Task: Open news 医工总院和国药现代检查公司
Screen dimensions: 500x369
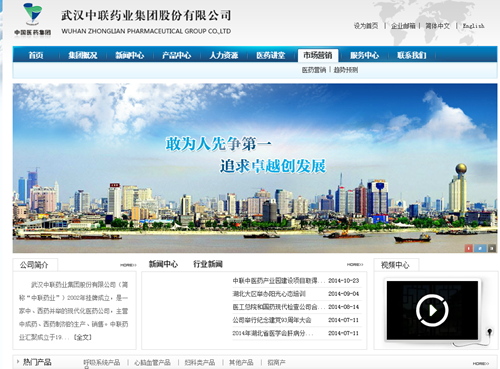Action: coord(278,307)
